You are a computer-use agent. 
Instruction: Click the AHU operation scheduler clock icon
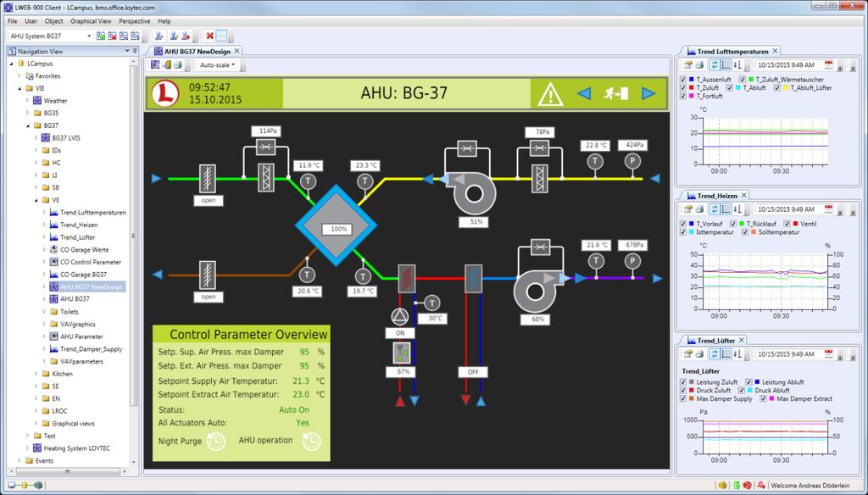[312, 442]
